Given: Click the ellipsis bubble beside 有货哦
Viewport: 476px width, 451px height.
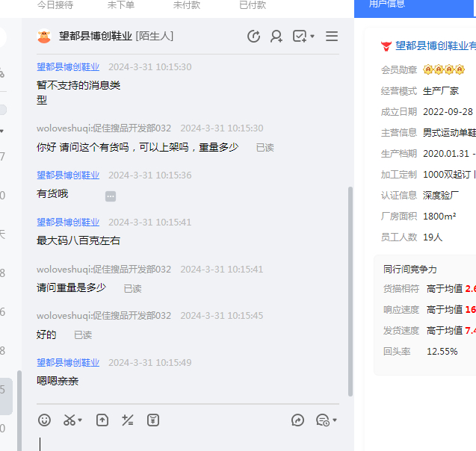Looking at the screenshot, I should 111,196.
